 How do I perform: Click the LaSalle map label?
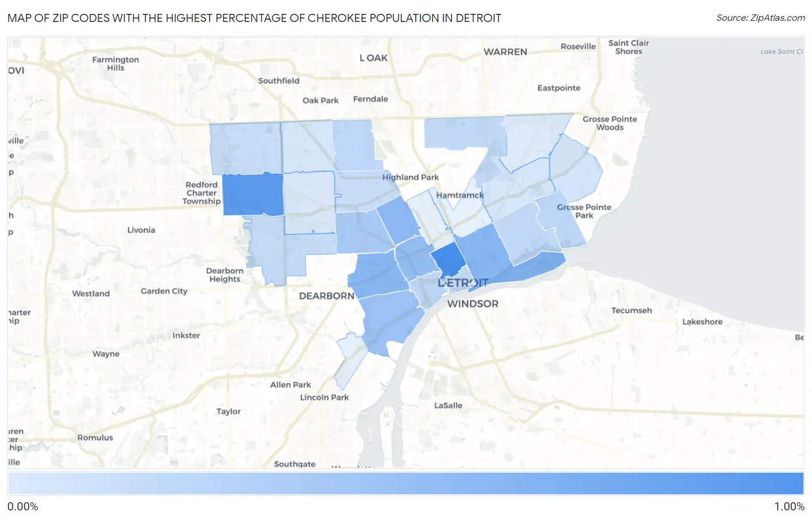(x=448, y=405)
